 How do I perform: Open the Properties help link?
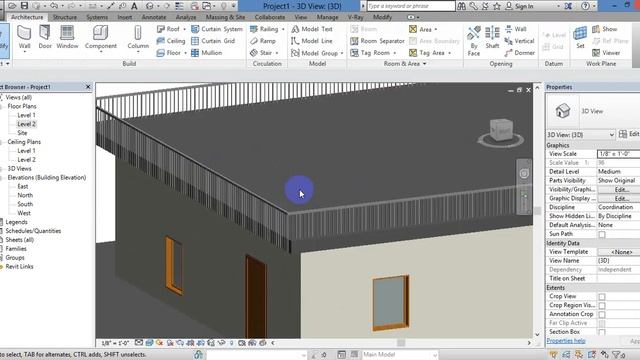[566, 341]
